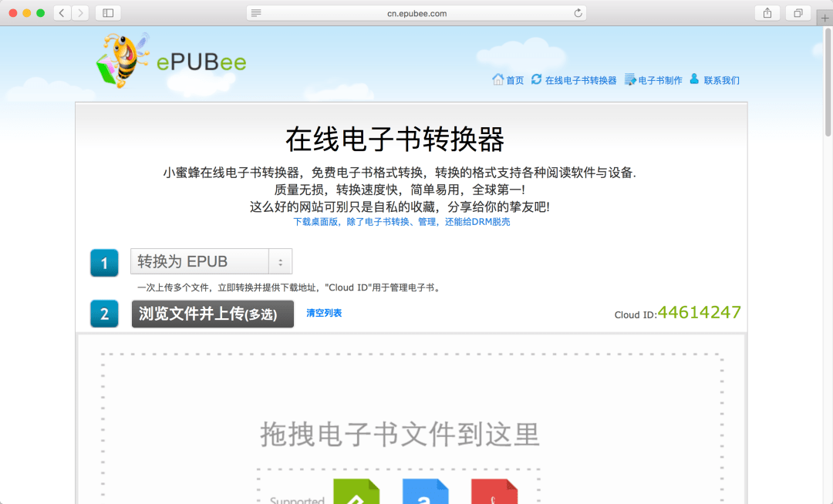Viewport: 833px width, 504px height.
Task: Open 电子书制作 navigation item
Action: point(660,81)
